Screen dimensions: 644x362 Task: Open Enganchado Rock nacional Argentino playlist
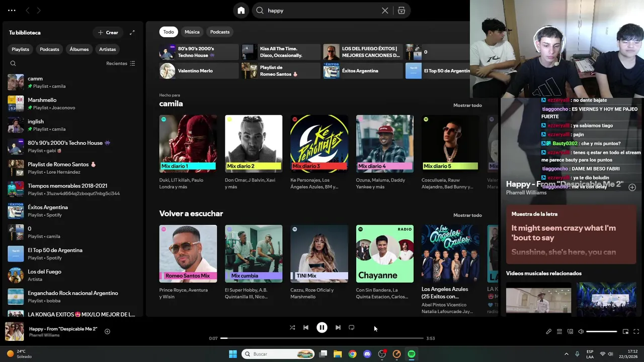73,297
